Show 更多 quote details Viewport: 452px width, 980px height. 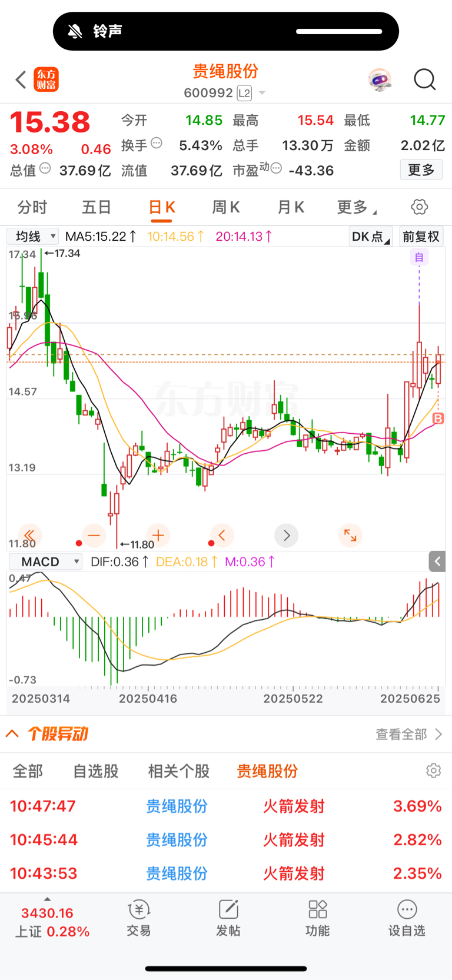(421, 170)
